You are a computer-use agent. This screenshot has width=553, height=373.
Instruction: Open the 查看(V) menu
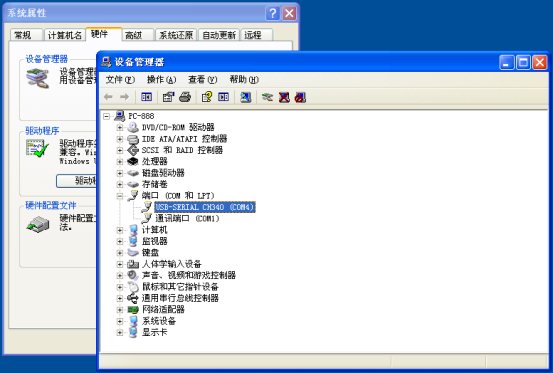pyautogui.click(x=203, y=80)
